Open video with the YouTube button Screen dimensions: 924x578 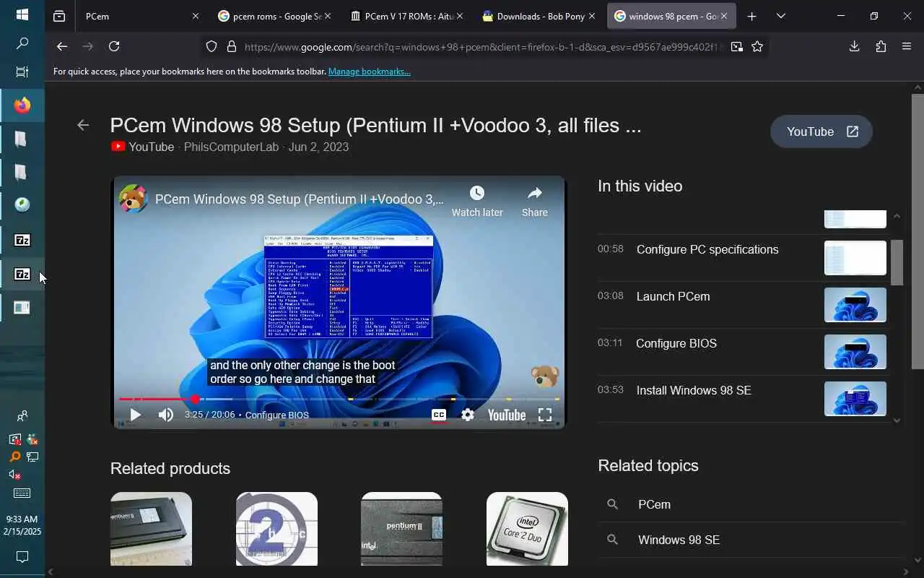[821, 131]
